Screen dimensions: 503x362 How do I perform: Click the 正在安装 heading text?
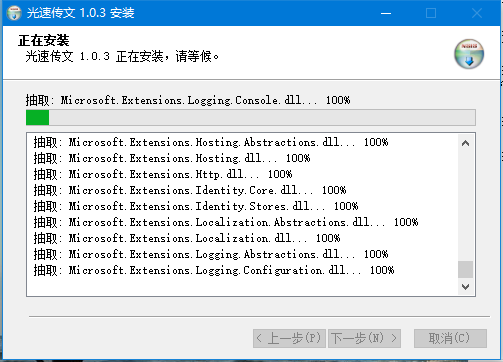[x=44, y=41]
